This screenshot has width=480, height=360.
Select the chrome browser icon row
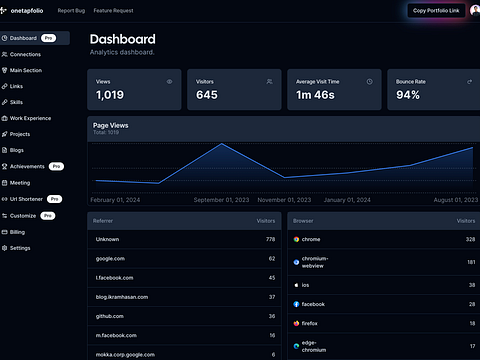click(x=384, y=239)
